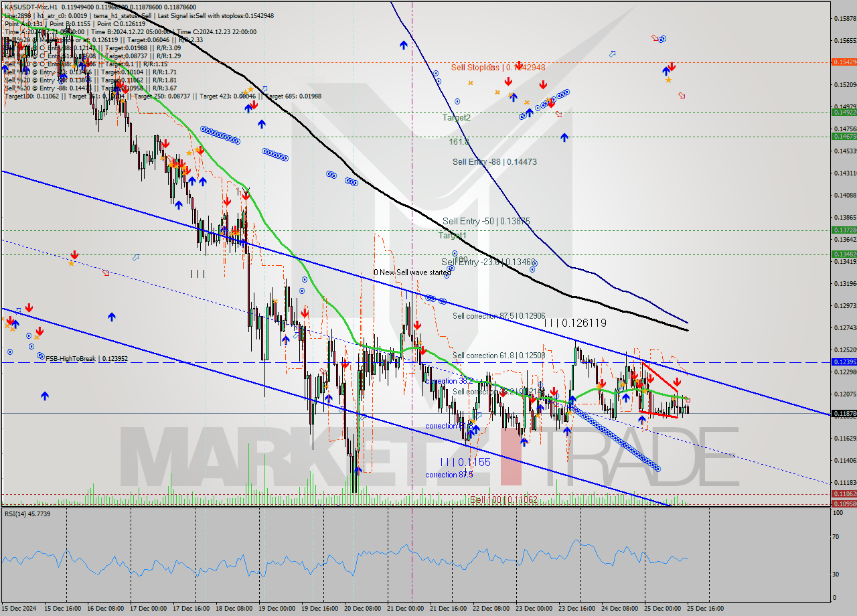Image resolution: width=857 pixels, height=616 pixels.
Task: Click the "Sell Entry -23.6 | 0.13466" label
Action: [489, 262]
